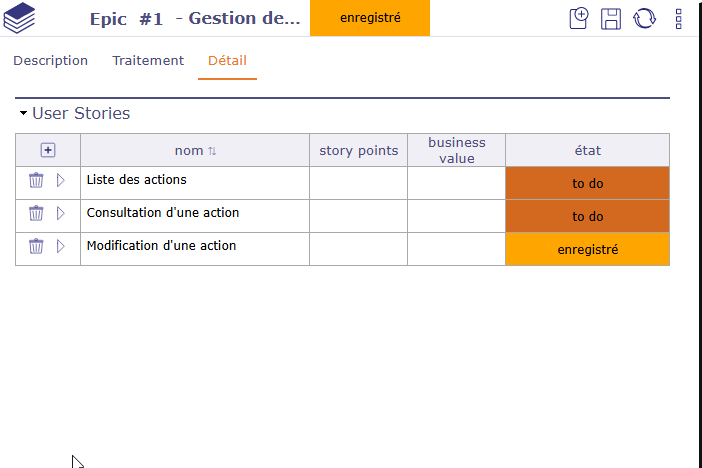The width and height of the screenshot is (702, 468).
Task: Open the vertical three-dots extra menu
Action: 679,18
